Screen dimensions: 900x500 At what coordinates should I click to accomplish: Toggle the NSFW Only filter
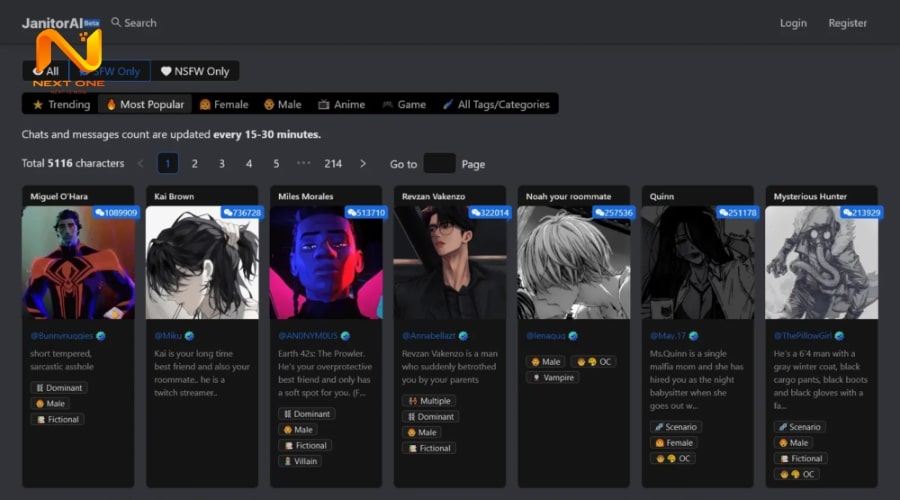tap(196, 71)
